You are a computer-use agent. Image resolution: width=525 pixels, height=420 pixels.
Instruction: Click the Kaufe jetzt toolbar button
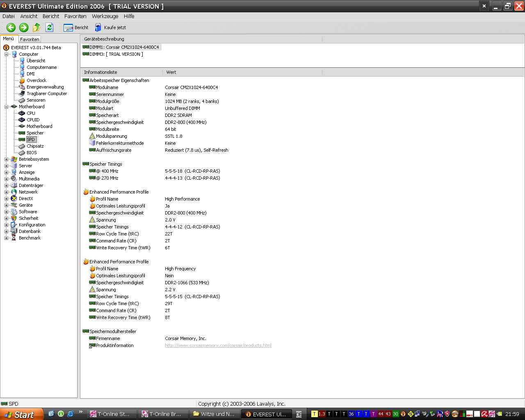[110, 27]
